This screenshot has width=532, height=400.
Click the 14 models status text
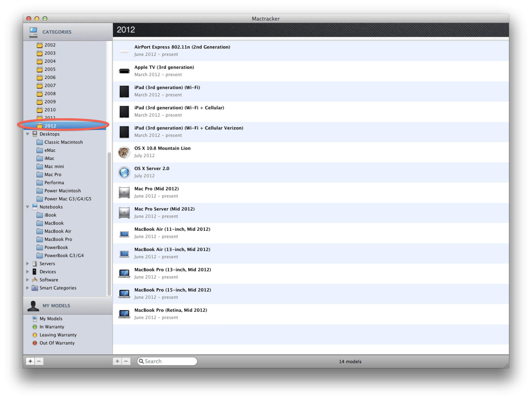tap(350, 362)
